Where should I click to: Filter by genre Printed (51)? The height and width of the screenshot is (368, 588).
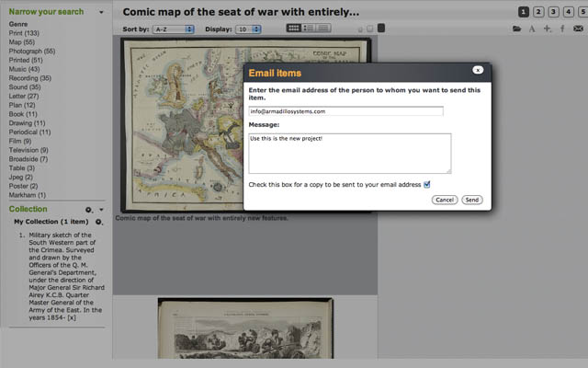[x=26, y=60]
